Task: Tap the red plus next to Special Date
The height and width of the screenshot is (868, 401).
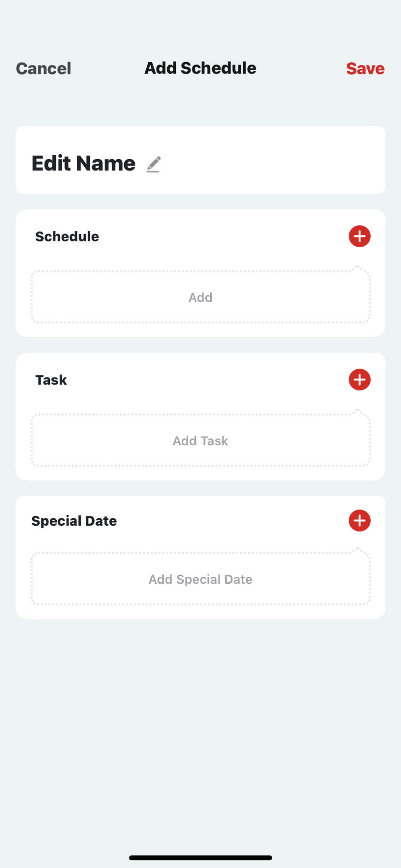Action: [359, 520]
